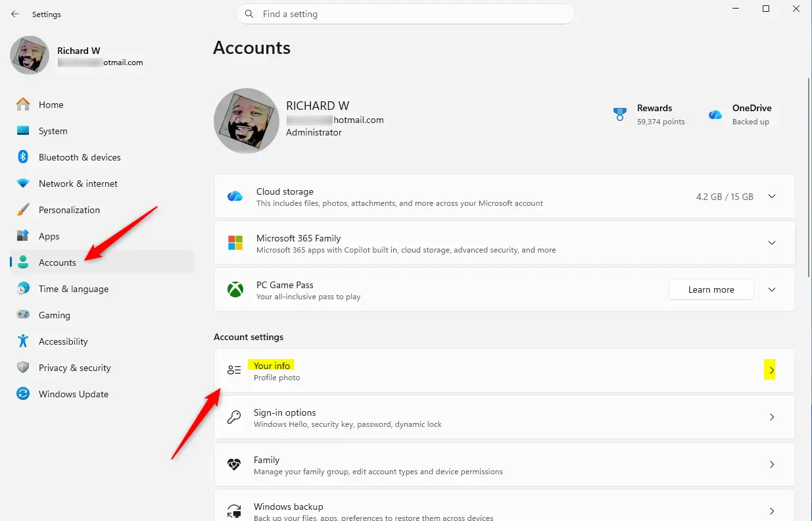Click the Gaming controller icon
The height and width of the screenshot is (521, 812).
click(x=23, y=315)
